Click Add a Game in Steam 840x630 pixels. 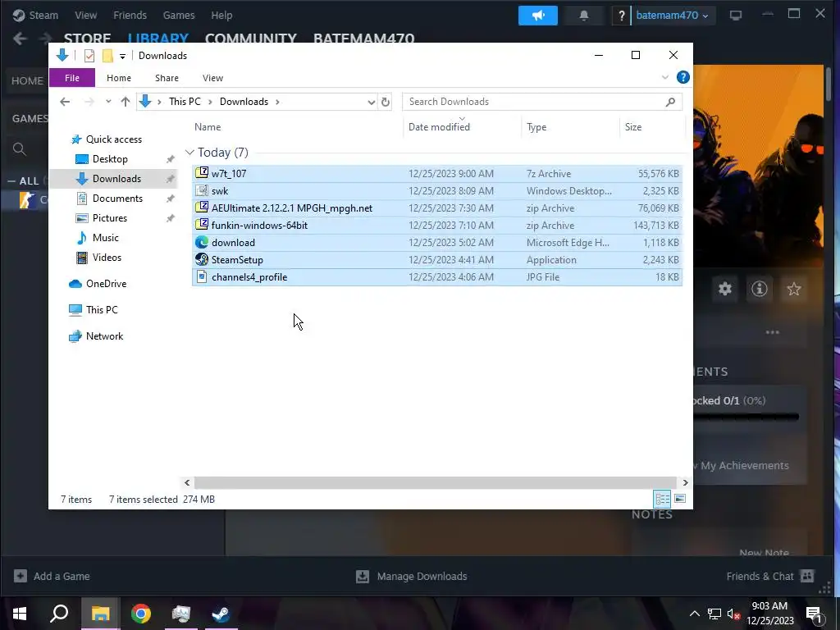pos(52,576)
